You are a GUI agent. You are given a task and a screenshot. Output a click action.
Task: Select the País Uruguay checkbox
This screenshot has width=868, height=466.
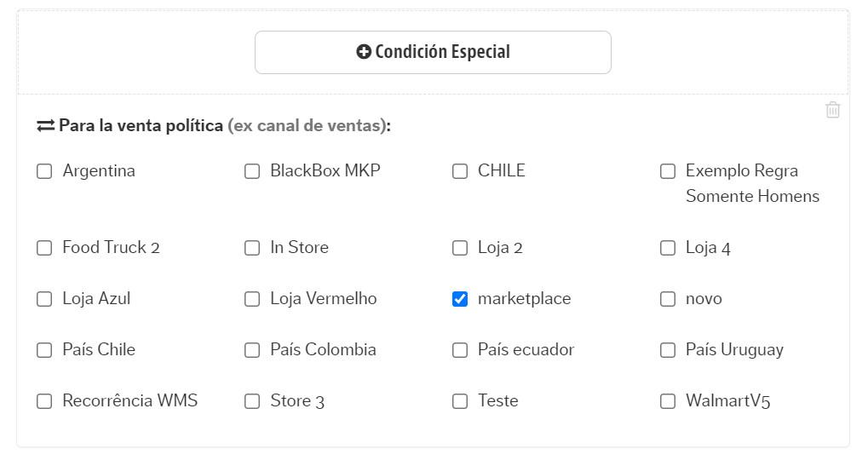coord(668,350)
